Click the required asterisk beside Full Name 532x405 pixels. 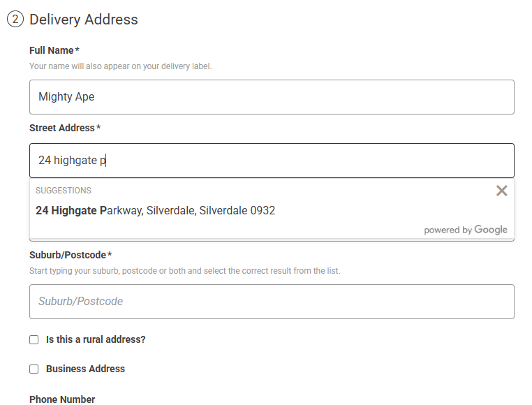77,50
